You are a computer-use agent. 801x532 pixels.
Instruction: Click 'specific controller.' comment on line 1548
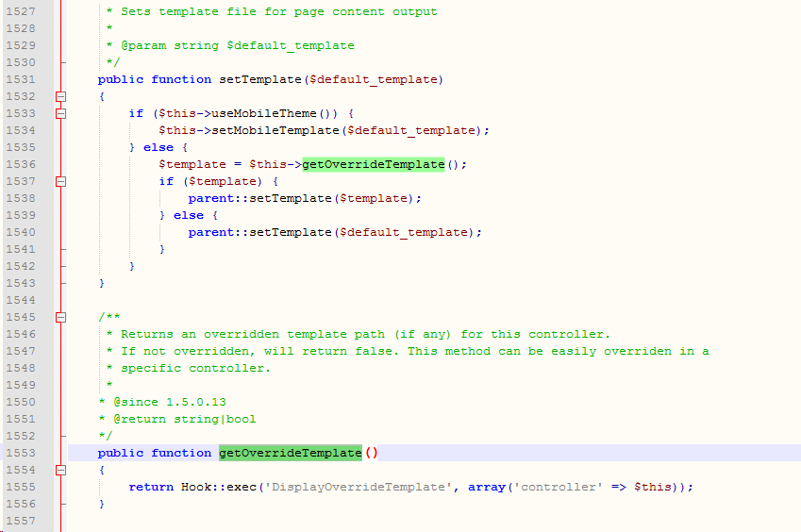click(195, 368)
